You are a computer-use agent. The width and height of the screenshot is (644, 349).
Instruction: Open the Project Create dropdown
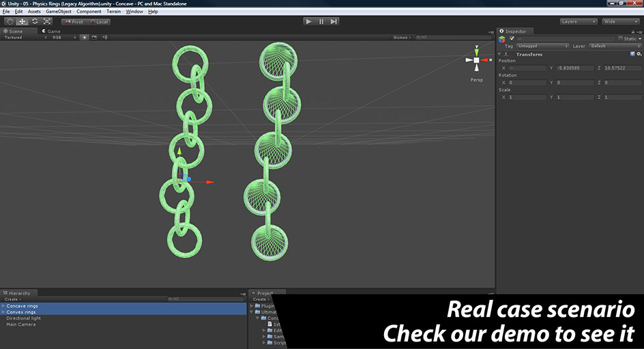(261, 299)
